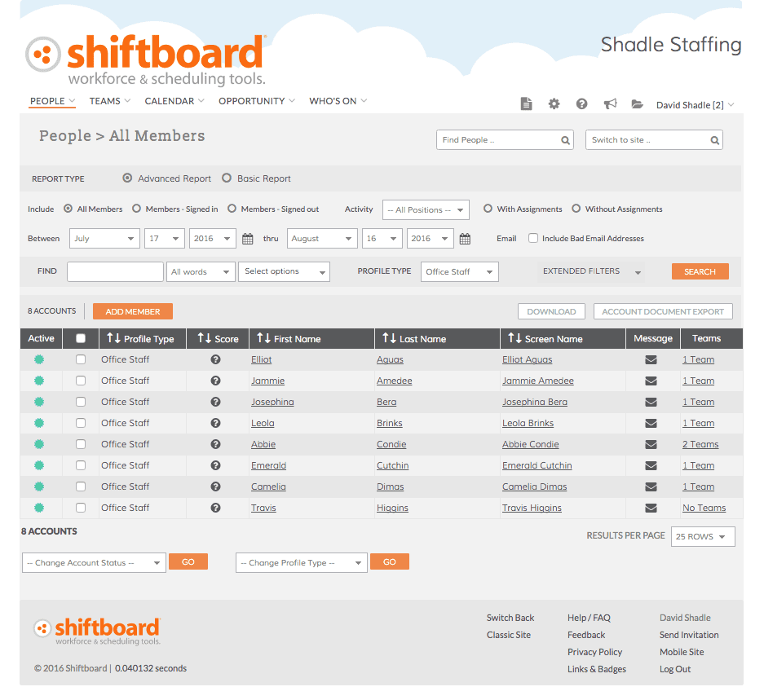The height and width of the screenshot is (700, 764).
Task: Open the All words dropdown
Action: pyautogui.click(x=201, y=272)
